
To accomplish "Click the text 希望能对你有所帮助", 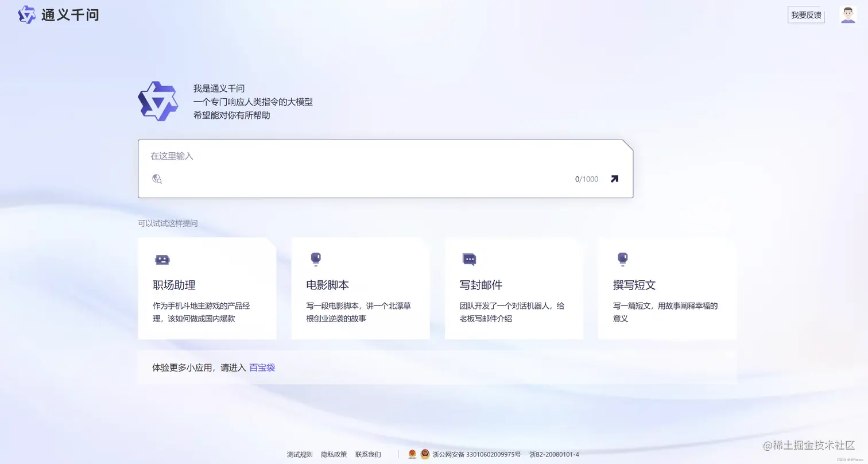I will (x=231, y=115).
